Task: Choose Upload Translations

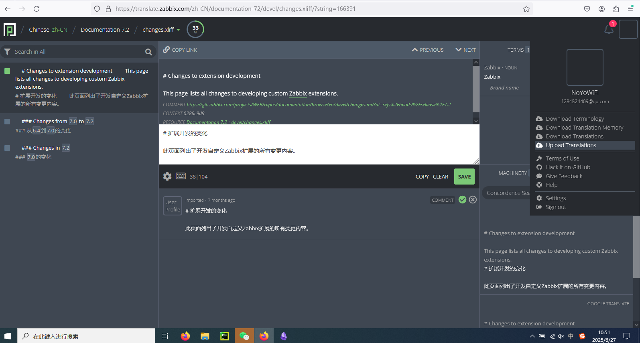Action: coord(585,145)
